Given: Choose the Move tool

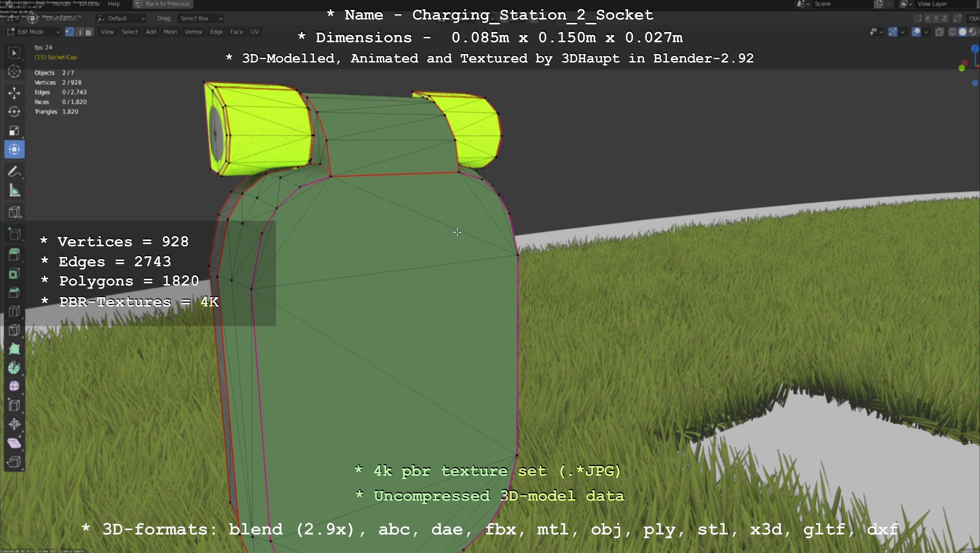Looking at the screenshot, I should (x=14, y=93).
